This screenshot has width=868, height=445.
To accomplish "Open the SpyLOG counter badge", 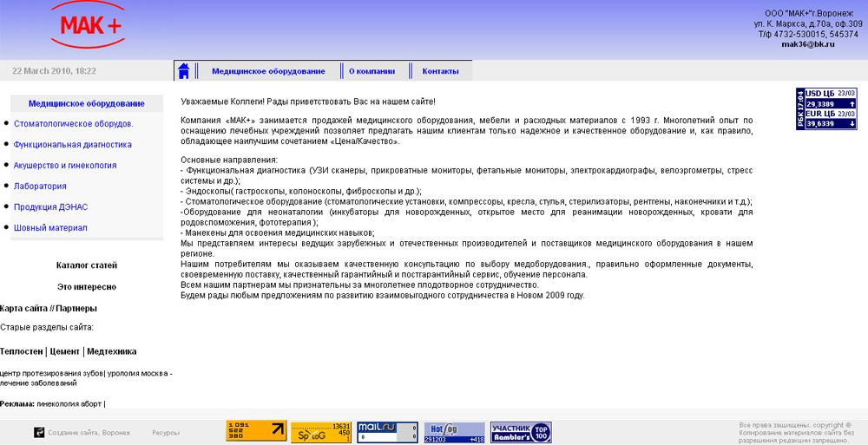I will click(x=321, y=432).
